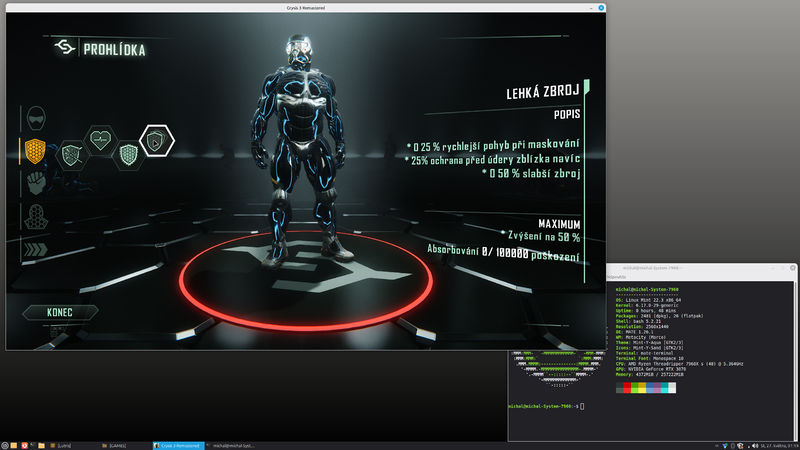The image size is (800, 450).
Task: Open the file manager launcher in the taskbar
Action: 41,445
